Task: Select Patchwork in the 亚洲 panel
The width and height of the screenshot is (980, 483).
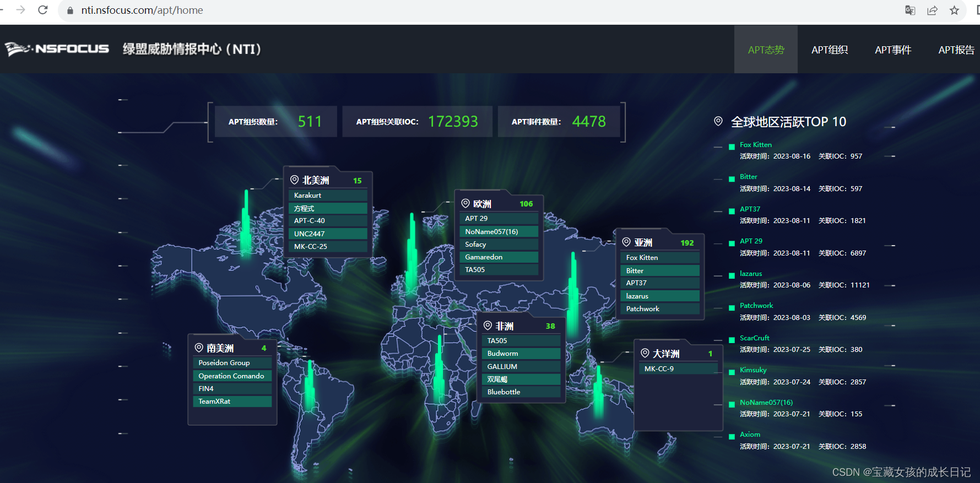Action: click(660, 309)
